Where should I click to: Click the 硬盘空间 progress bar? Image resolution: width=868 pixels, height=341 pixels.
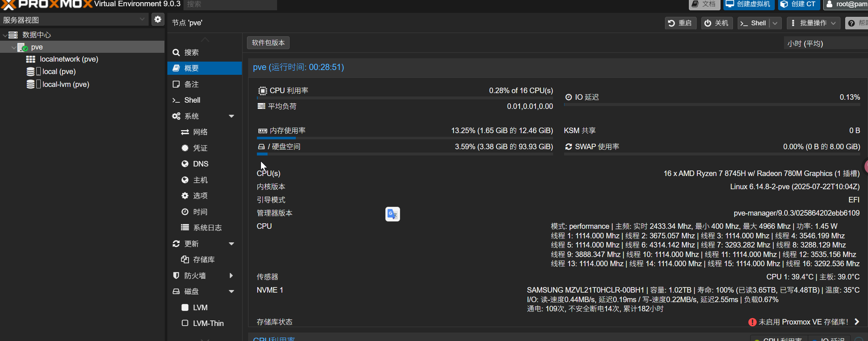(x=405, y=154)
